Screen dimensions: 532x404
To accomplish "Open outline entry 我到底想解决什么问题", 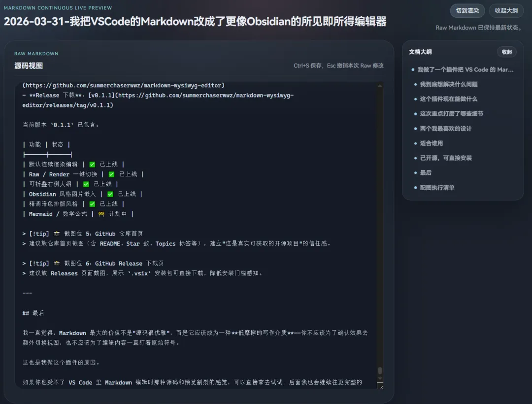I will [x=449, y=84].
